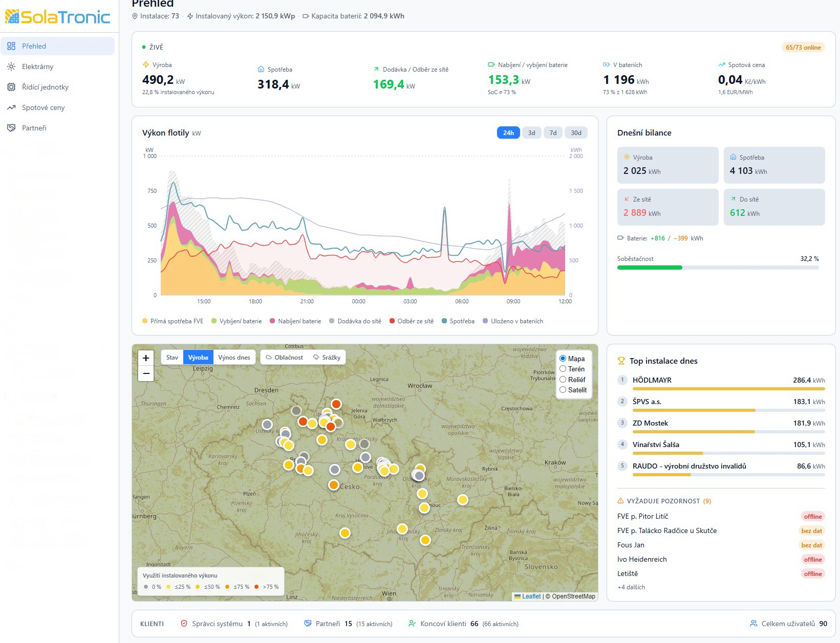Open Elektrárny in the sidebar
The image size is (840, 643).
click(57, 66)
